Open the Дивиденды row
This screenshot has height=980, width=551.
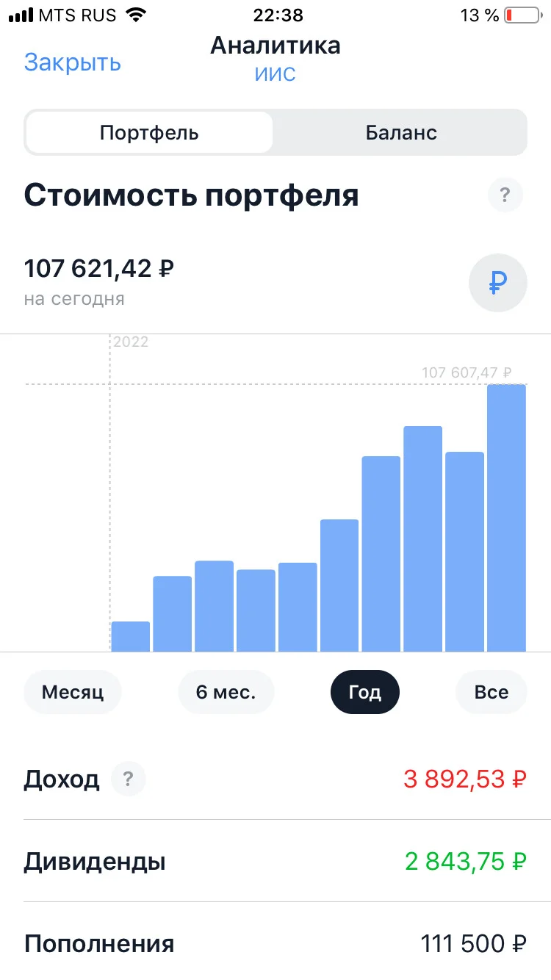[275, 861]
